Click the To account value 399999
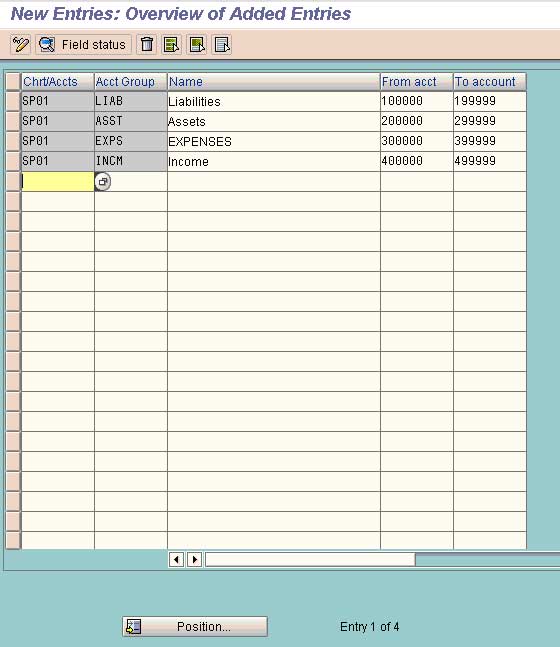 [490, 142]
